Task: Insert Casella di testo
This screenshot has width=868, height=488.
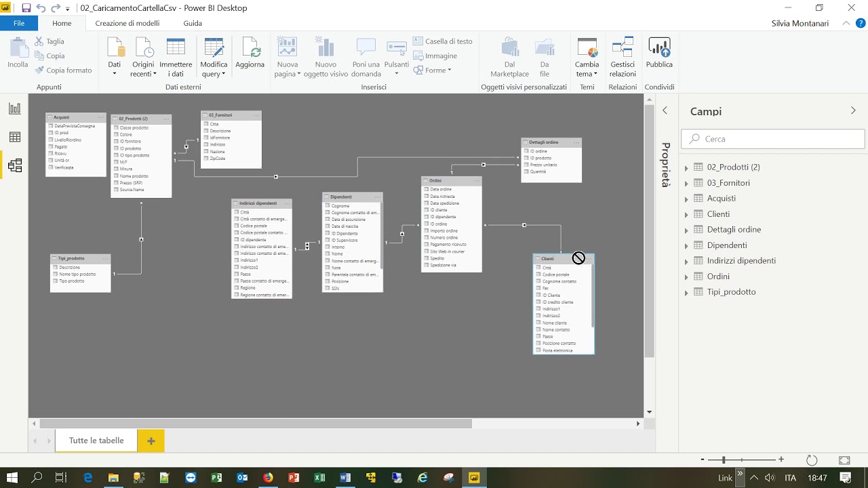Action: coord(443,41)
